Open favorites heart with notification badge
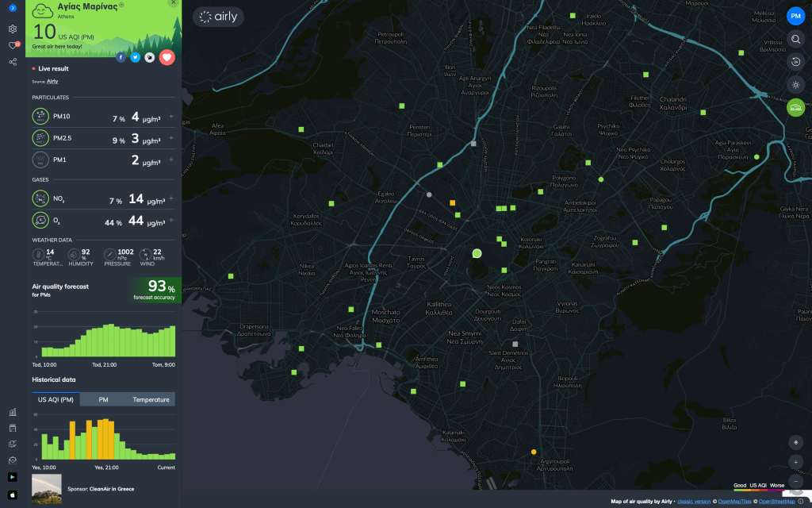The width and height of the screenshot is (812, 508). 13,45
